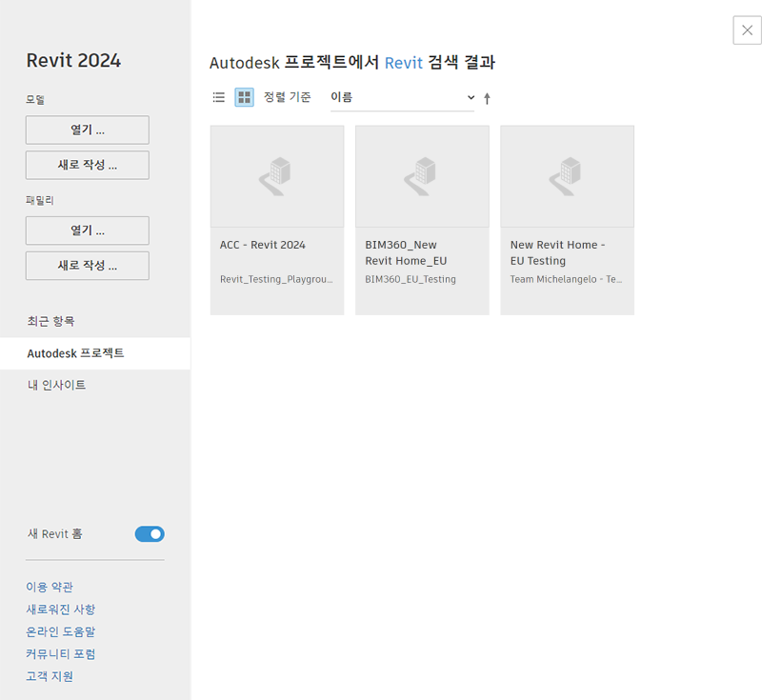Click 새로 작성 button under 모델
The image size is (781, 700).
88,165
